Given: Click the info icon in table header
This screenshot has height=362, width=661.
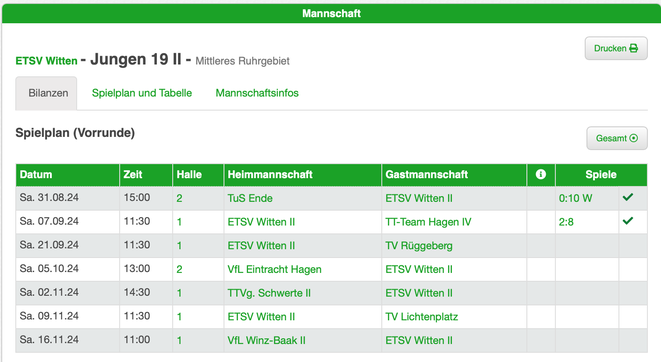Looking at the screenshot, I should [x=540, y=174].
